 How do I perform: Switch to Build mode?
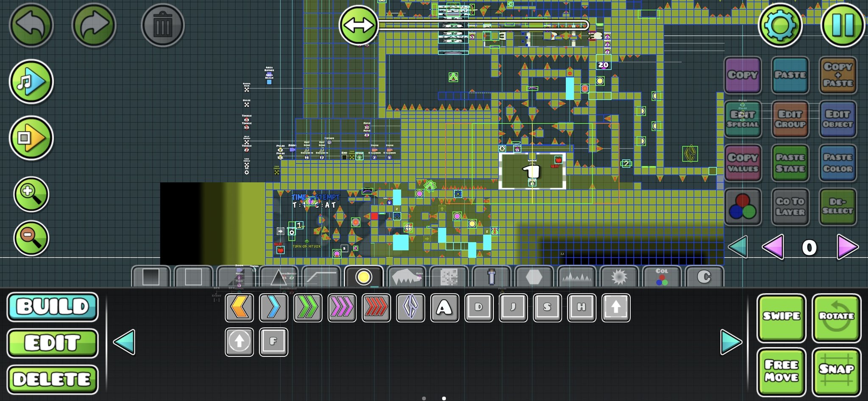coord(53,307)
